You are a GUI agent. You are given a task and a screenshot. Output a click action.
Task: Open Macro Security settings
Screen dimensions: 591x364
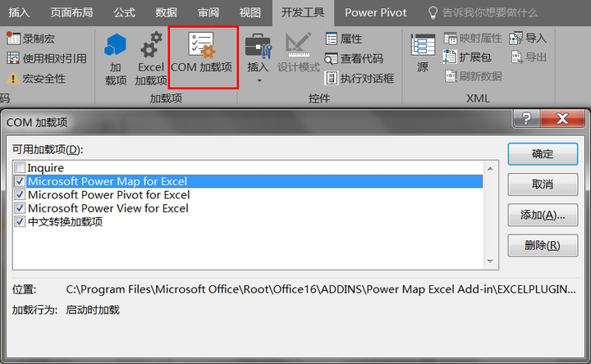click(36, 79)
